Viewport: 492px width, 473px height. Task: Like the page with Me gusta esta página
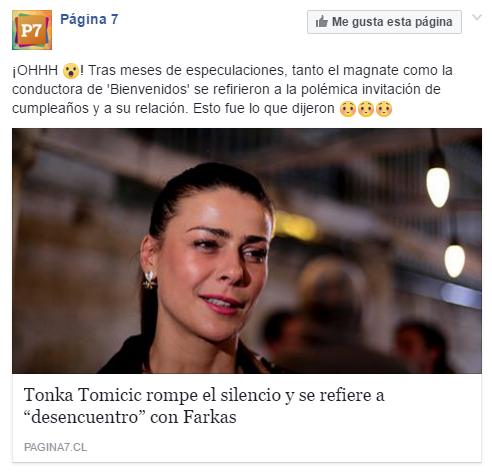(x=384, y=22)
